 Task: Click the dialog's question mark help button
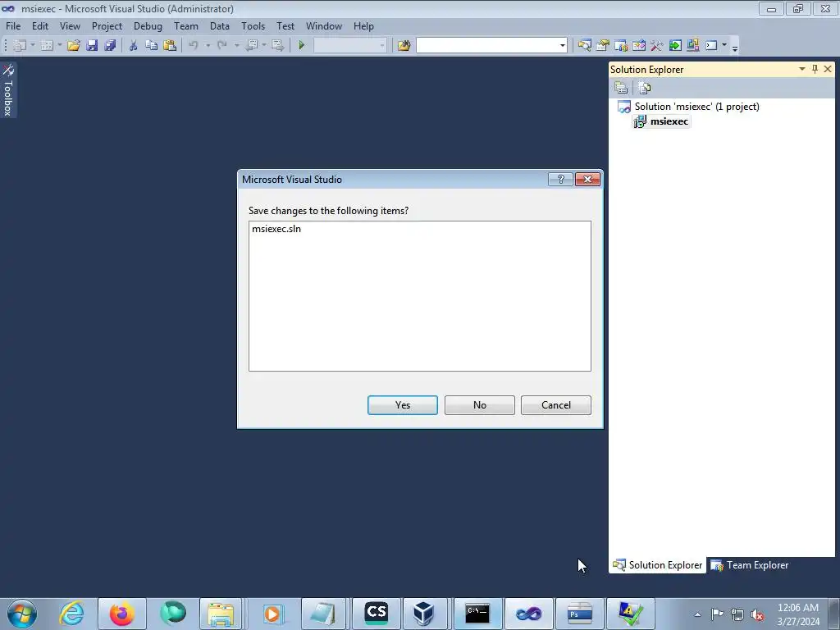pos(561,180)
